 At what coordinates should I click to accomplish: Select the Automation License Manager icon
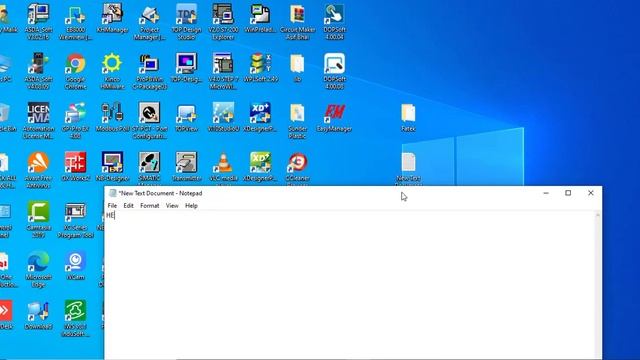[38, 120]
